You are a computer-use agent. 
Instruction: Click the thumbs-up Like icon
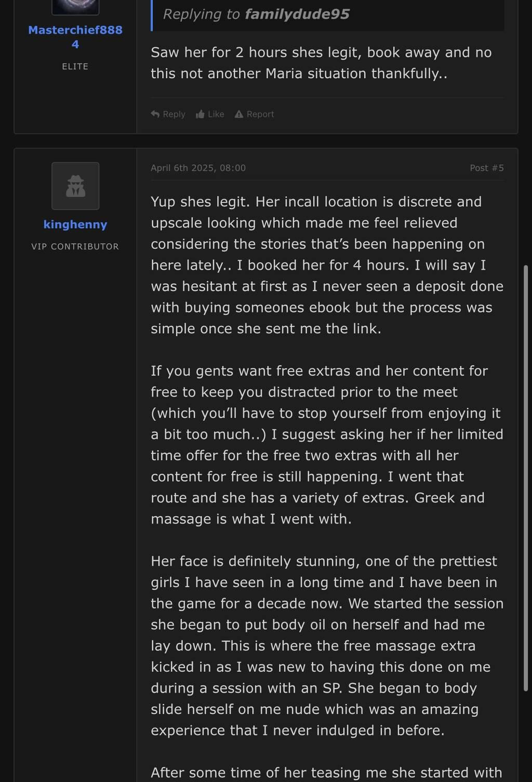click(x=200, y=114)
